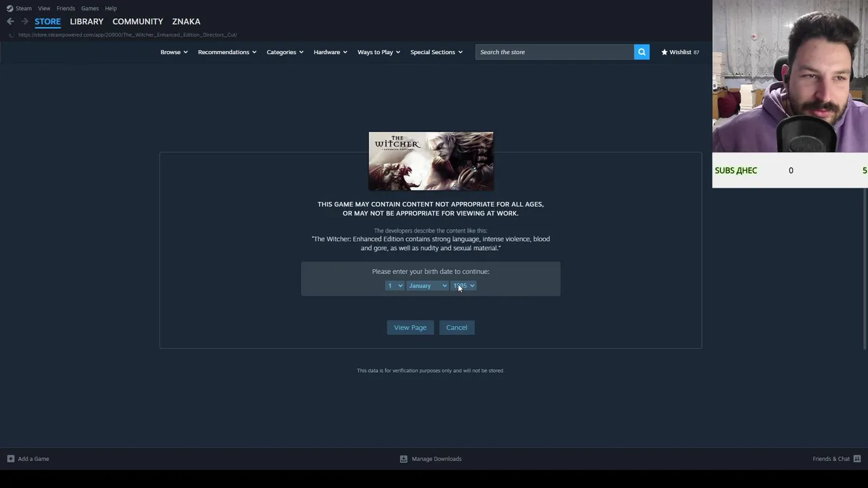The width and height of the screenshot is (868, 488).
Task: Expand the Browse dropdown
Action: pyautogui.click(x=174, y=52)
